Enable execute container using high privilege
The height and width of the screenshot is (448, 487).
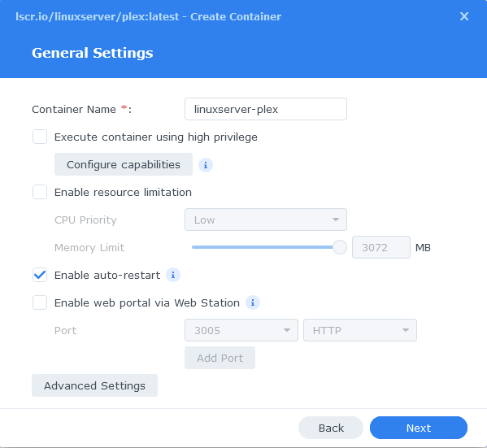point(40,137)
